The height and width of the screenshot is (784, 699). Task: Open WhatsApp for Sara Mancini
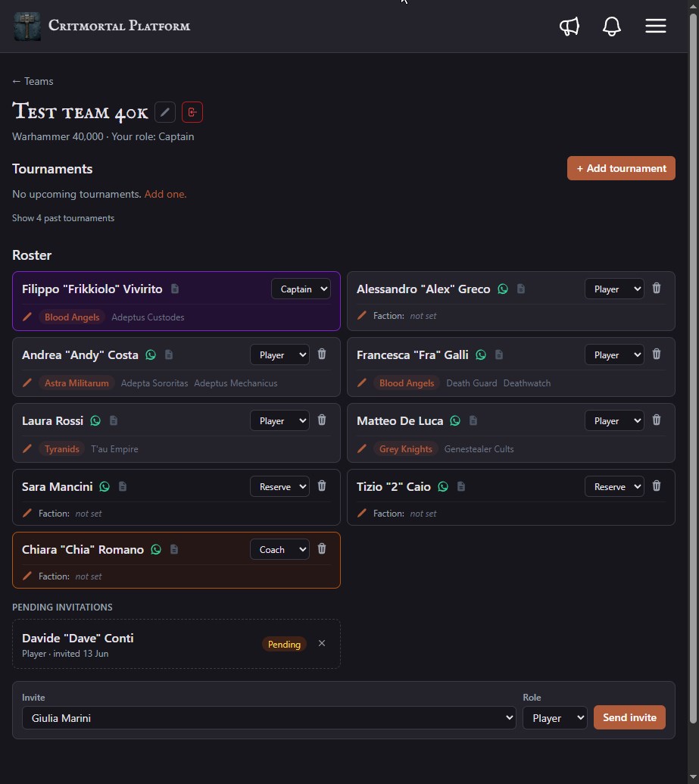[105, 486]
